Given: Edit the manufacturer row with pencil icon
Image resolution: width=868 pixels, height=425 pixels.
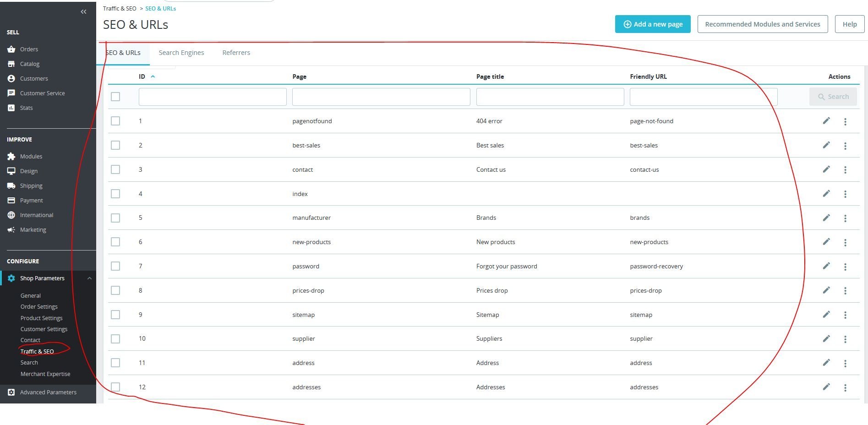Looking at the screenshot, I should click(x=826, y=218).
